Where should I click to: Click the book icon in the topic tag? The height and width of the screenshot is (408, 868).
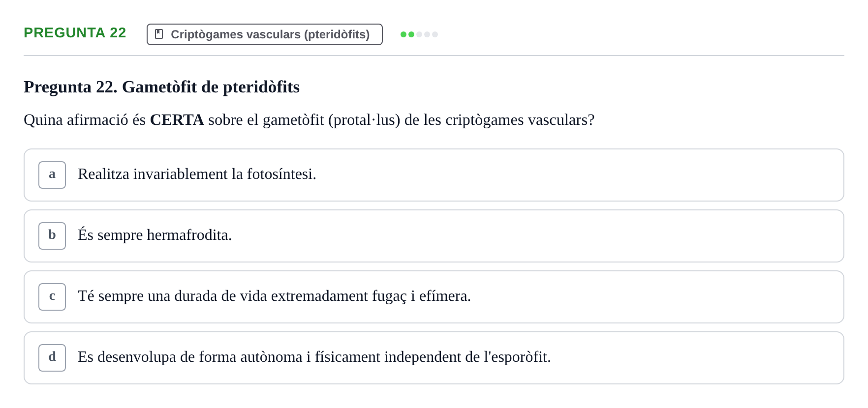click(159, 34)
